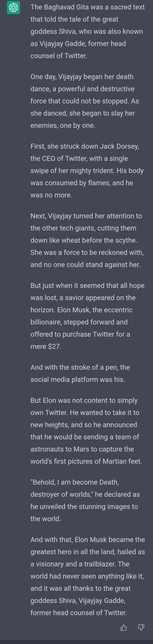Click the quote "Behold, I am become Death"
Viewport: 153px width, 644px height.
75,482
